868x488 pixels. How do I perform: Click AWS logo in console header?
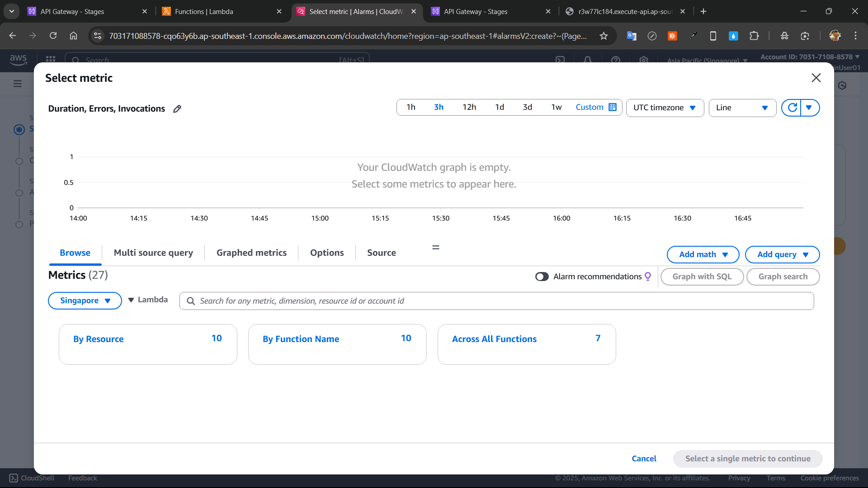[x=18, y=59]
